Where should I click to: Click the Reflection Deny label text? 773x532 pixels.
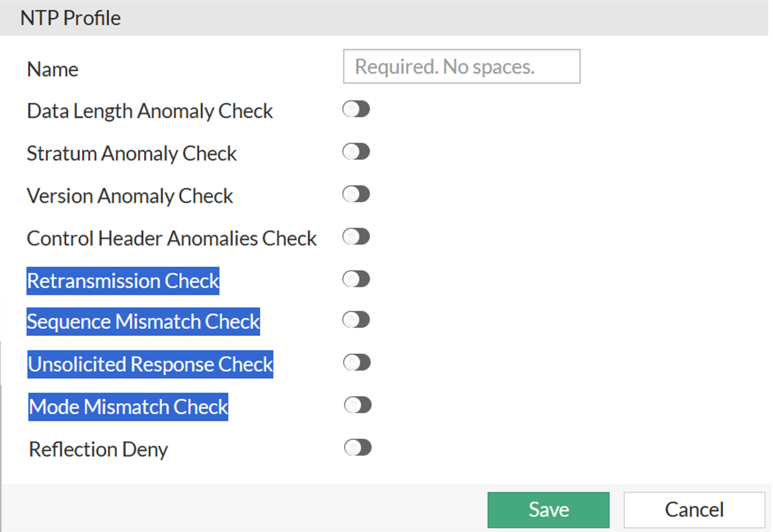(98, 450)
